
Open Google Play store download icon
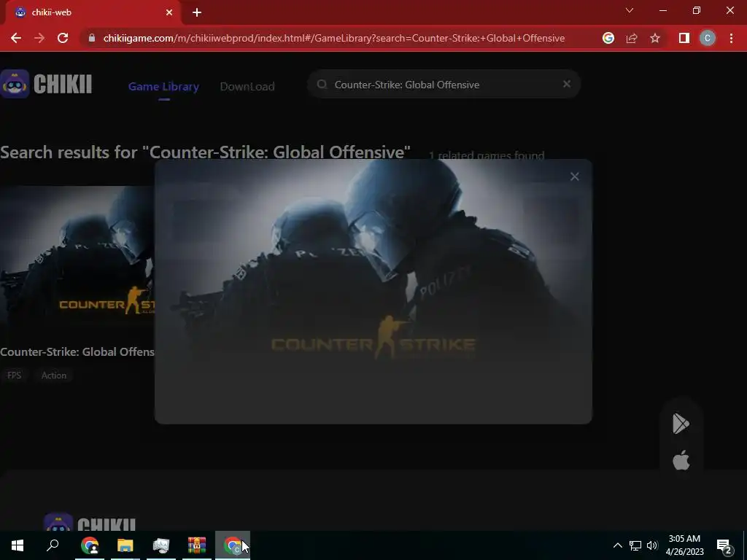coord(681,424)
